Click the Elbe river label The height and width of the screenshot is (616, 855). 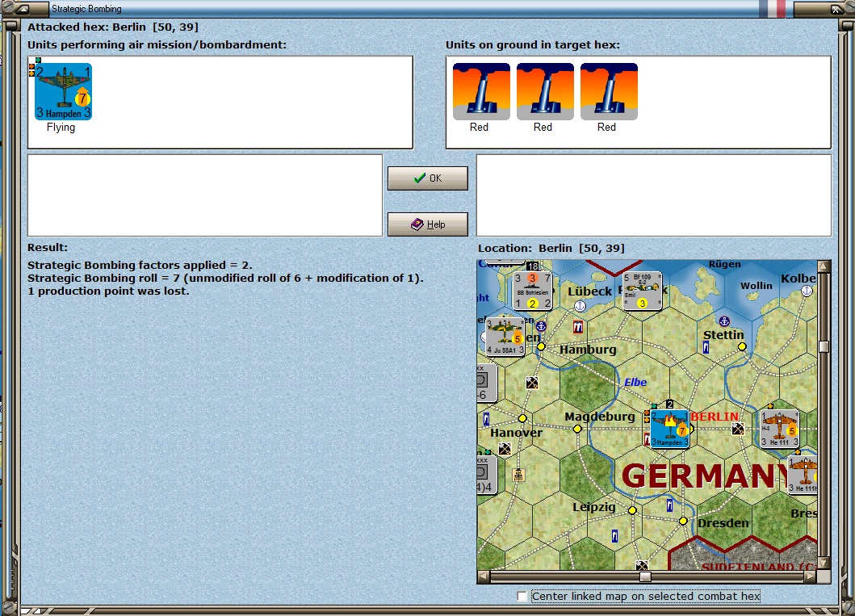point(635,382)
